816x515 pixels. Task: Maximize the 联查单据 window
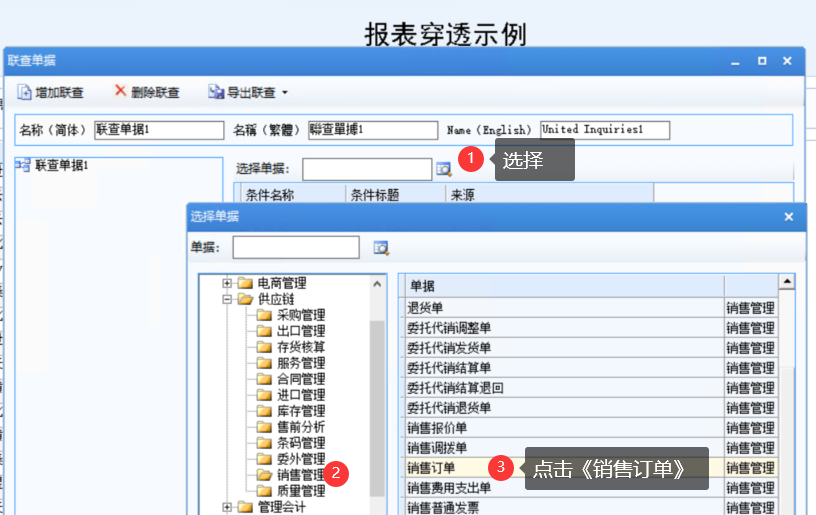762,61
